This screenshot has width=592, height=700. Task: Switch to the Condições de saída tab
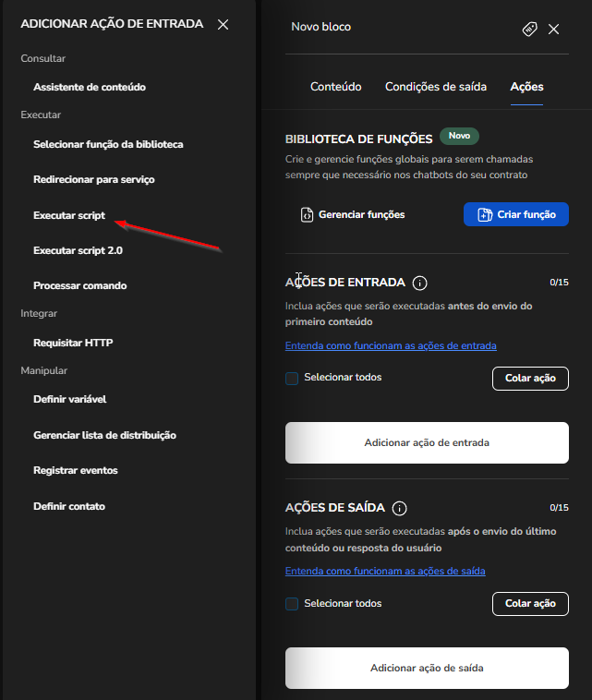tap(436, 87)
